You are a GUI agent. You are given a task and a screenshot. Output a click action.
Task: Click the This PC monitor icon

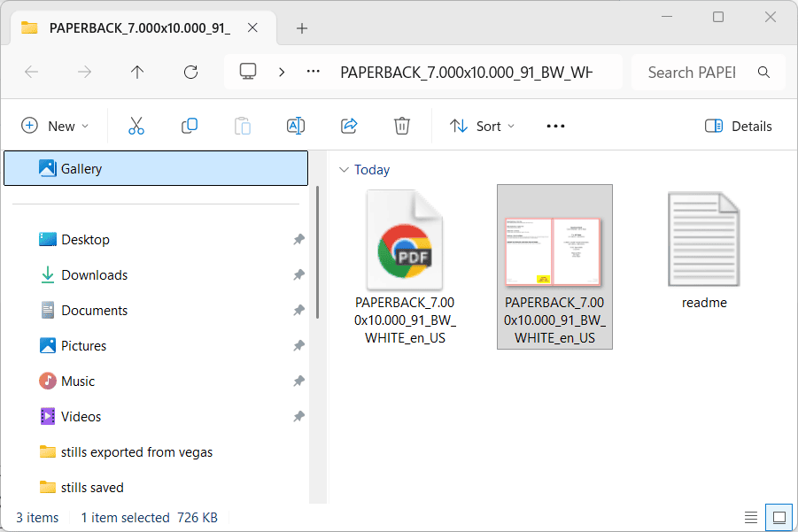tap(248, 72)
